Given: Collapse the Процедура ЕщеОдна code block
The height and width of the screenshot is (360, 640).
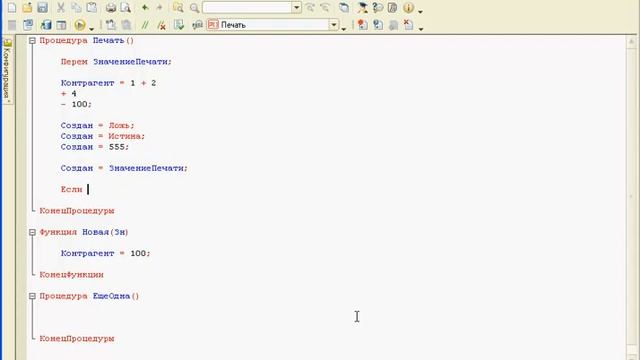Looking at the screenshot, I should (32, 296).
